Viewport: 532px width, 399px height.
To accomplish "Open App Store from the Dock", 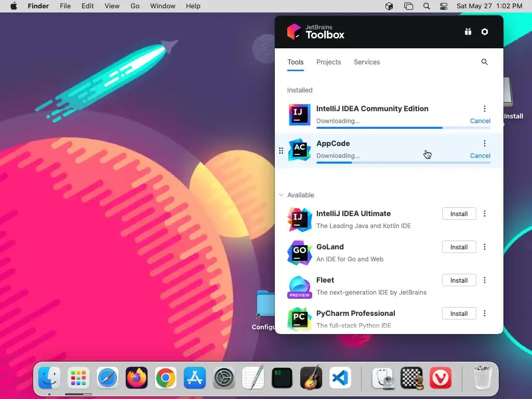I will point(195,378).
